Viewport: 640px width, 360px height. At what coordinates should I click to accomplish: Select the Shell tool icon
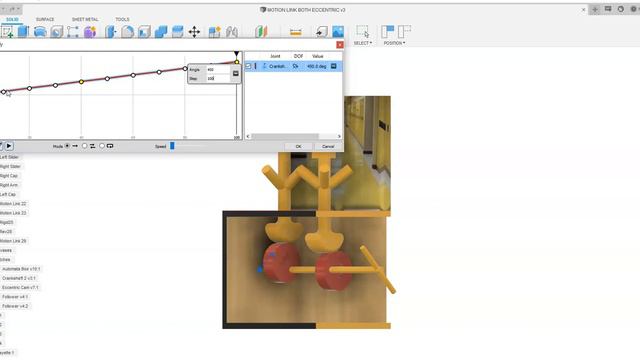click(x=144, y=32)
